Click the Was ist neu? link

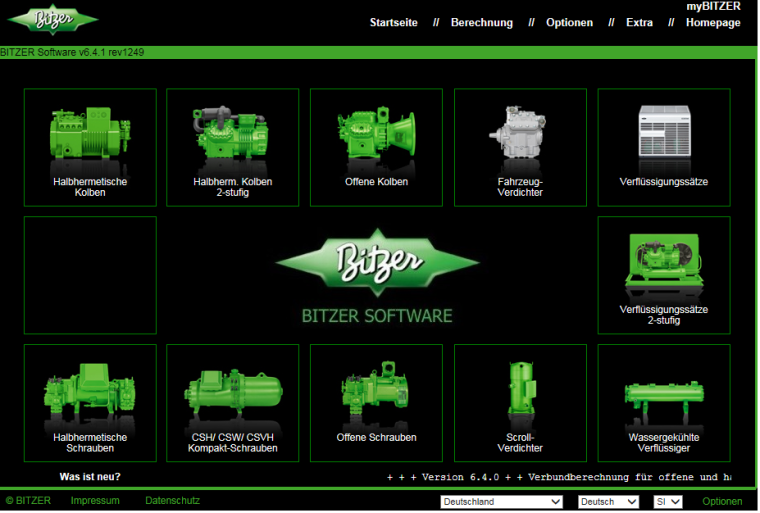click(90, 477)
